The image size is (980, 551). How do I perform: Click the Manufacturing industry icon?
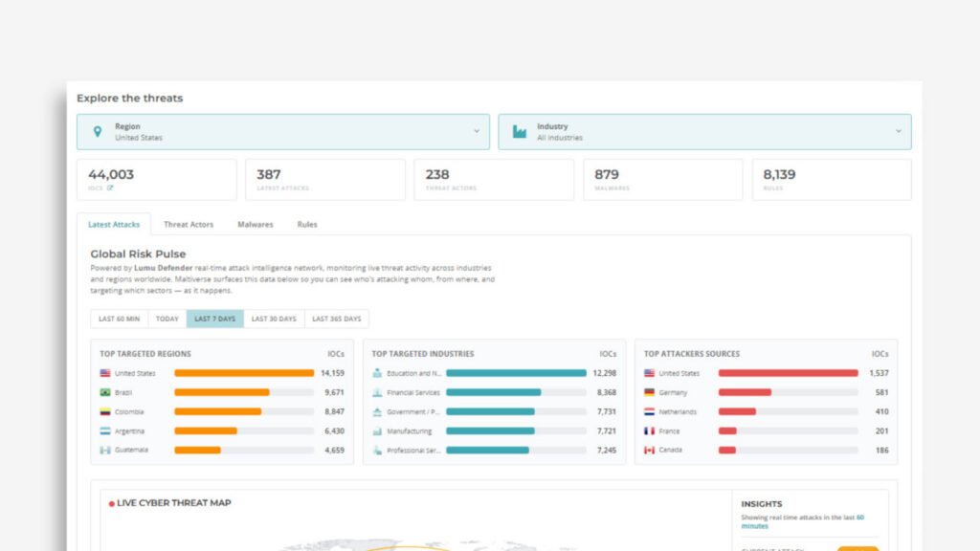377,431
